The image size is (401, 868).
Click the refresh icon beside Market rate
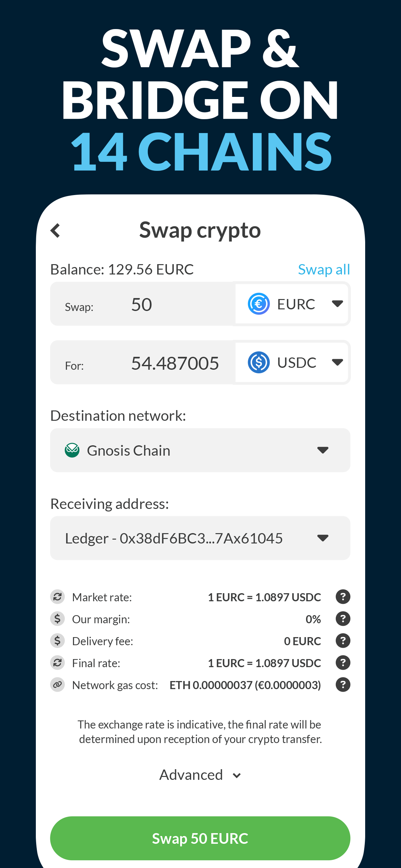click(57, 597)
